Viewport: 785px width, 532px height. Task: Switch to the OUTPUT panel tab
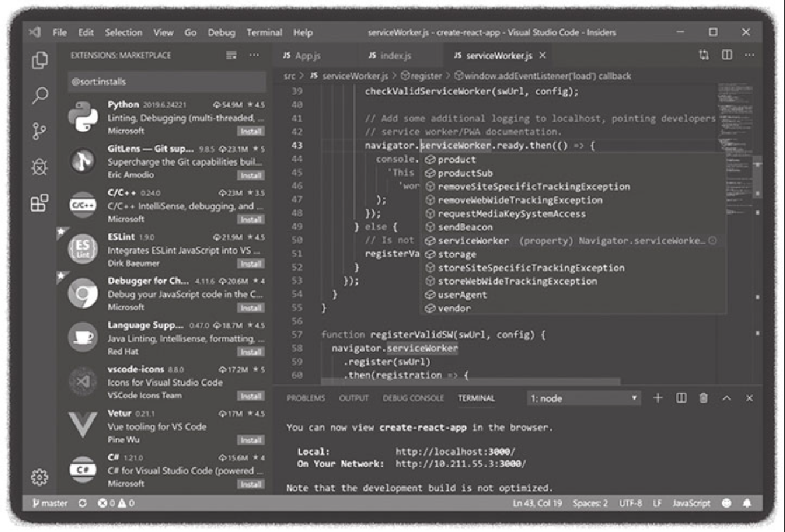coord(354,398)
